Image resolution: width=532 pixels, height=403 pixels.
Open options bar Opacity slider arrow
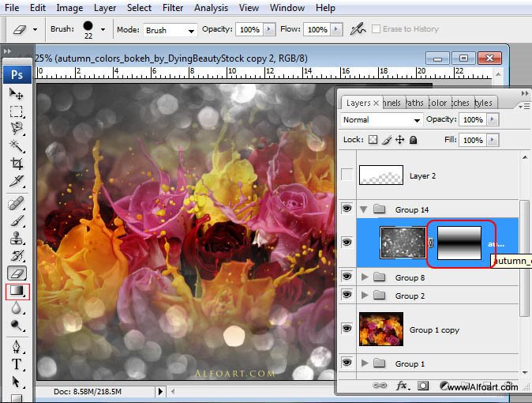[268, 29]
